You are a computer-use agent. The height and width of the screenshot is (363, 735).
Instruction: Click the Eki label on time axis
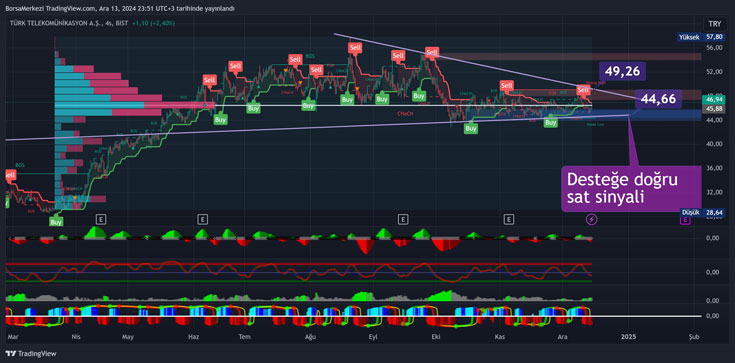(436, 337)
